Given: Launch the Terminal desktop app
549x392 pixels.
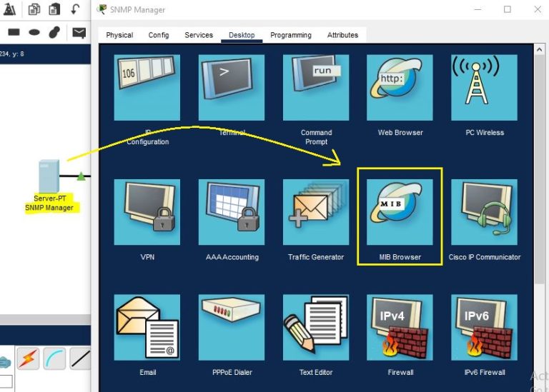Looking at the screenshot, I should pos(232,87).
